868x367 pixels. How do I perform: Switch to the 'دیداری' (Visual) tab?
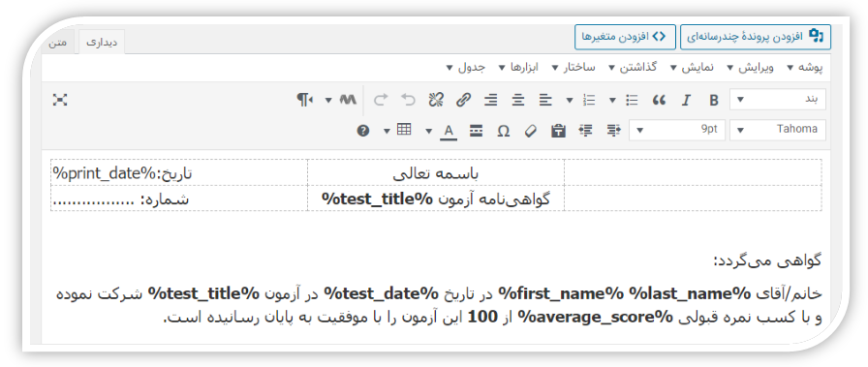point(102,42)
